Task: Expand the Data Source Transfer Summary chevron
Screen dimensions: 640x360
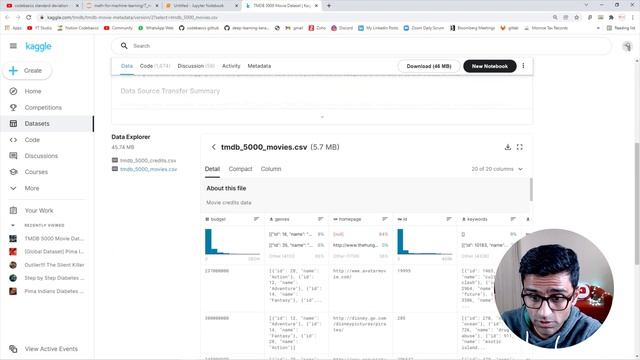Action: [322, 117]
